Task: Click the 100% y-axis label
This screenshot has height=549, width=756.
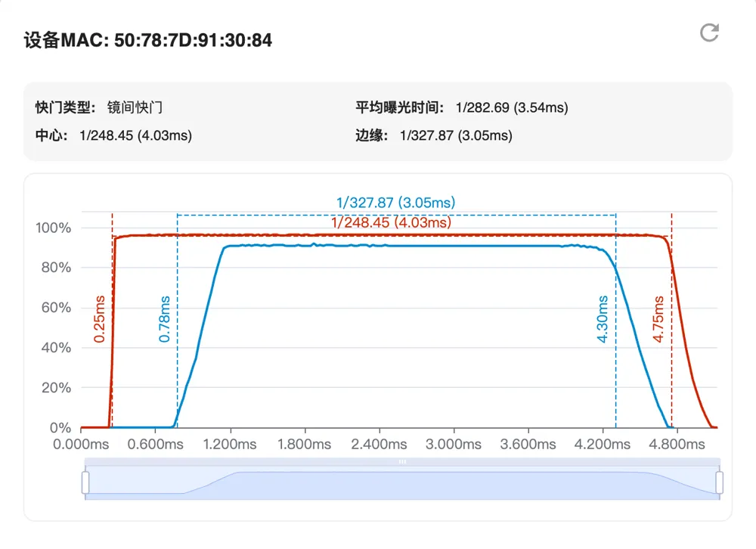Action: [x=54, y=228]
